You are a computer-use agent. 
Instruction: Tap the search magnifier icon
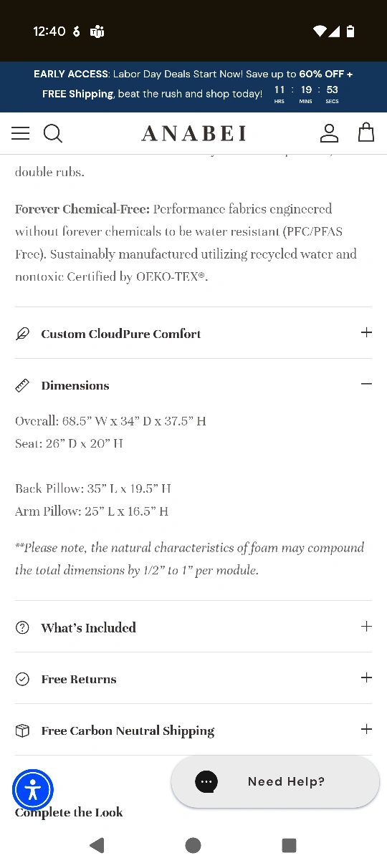[53, 133]
